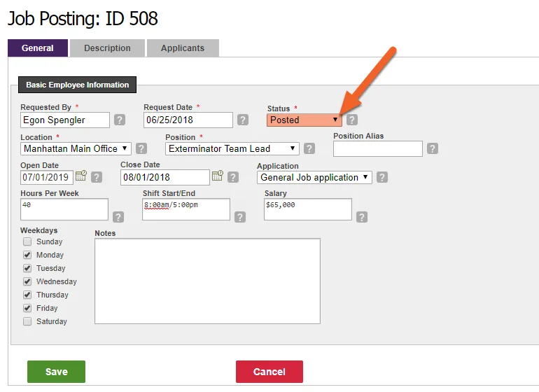The height and width of the screenshot is (392, 539).
Task: Click help icon beside Shift Start/End
Action: click(x=240, y=217)
